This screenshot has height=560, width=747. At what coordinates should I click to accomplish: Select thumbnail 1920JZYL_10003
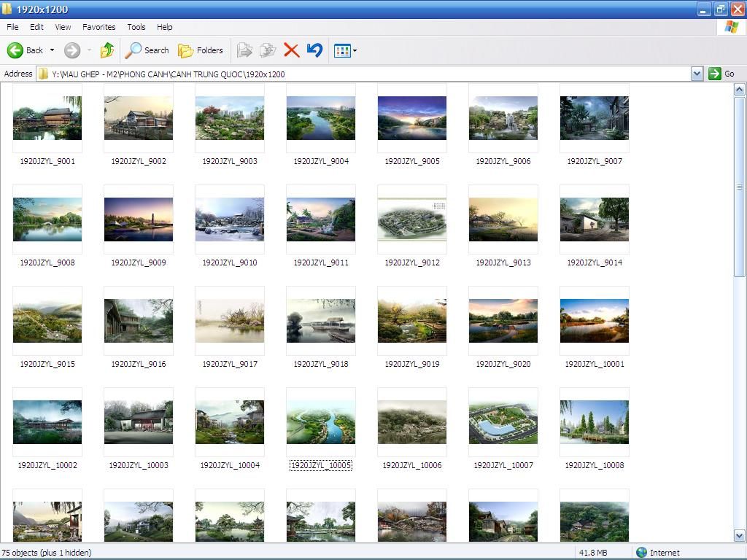139,422
